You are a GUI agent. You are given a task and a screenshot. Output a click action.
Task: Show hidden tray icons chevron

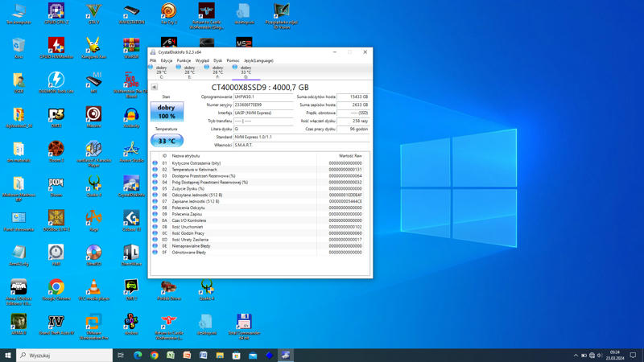tap(576, 356)
